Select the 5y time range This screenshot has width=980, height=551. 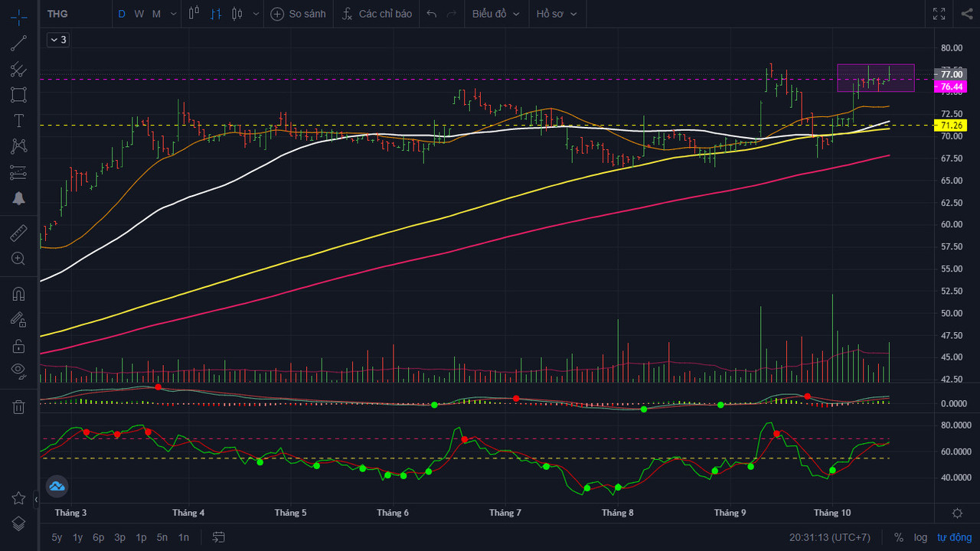click(57, 537)
